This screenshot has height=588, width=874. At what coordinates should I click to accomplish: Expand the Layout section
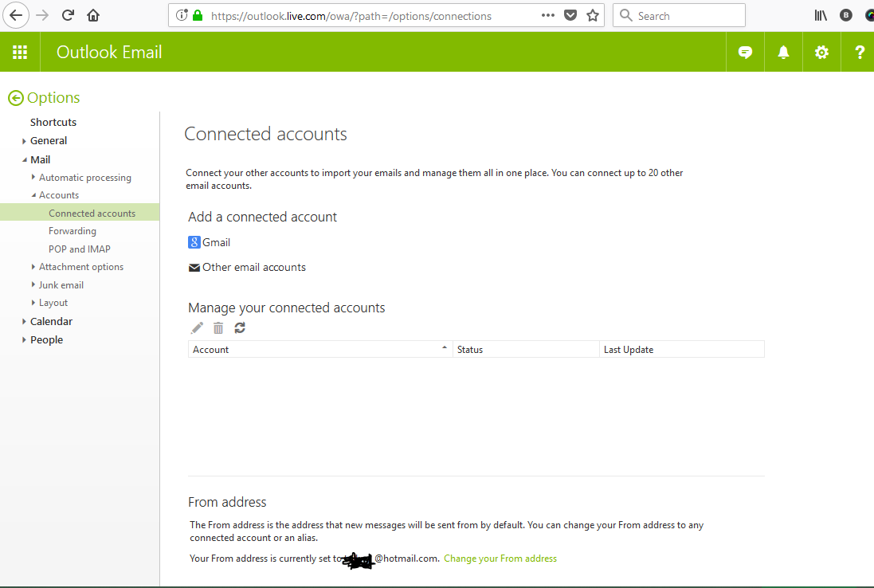[x=33, y=303]
